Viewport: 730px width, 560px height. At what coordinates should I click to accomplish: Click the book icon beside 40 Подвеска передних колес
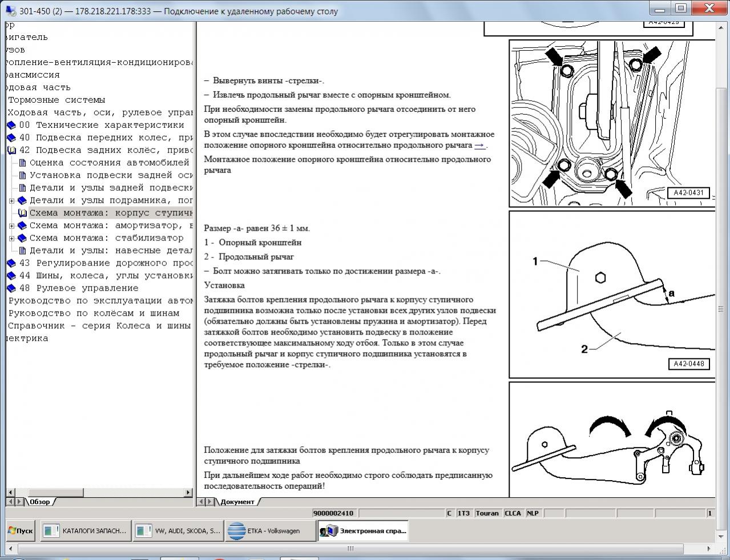click(x=11, y=138)
